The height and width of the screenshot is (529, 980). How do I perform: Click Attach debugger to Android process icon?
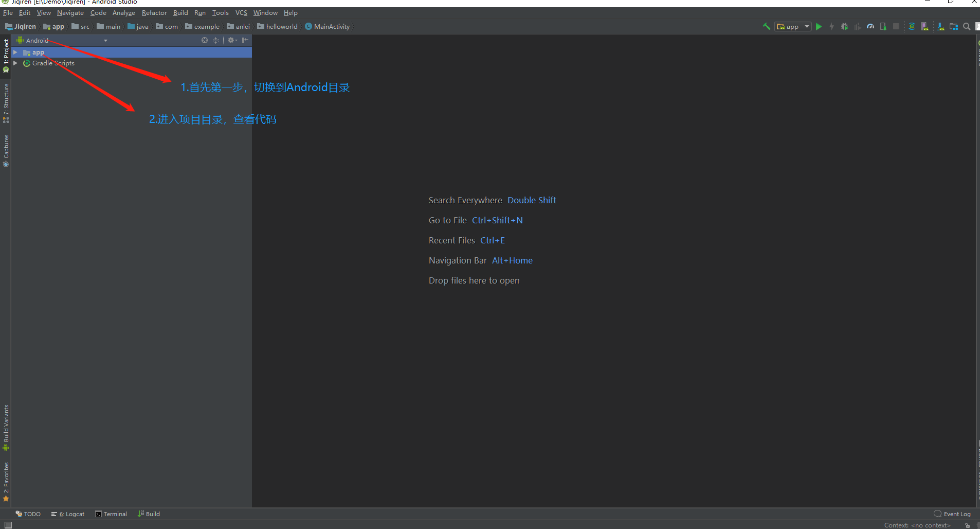click(x=883, y=26)
